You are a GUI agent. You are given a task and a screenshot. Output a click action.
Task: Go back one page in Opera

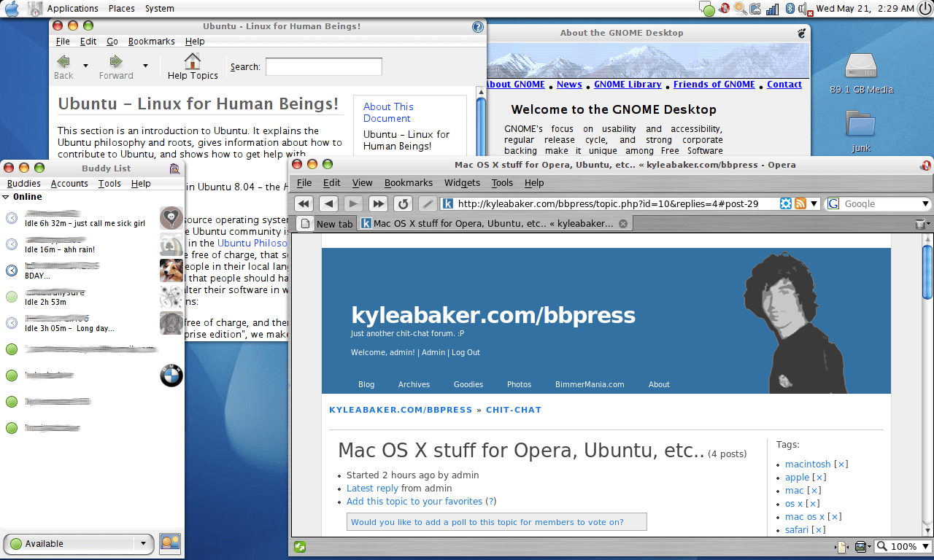(328, 203)
